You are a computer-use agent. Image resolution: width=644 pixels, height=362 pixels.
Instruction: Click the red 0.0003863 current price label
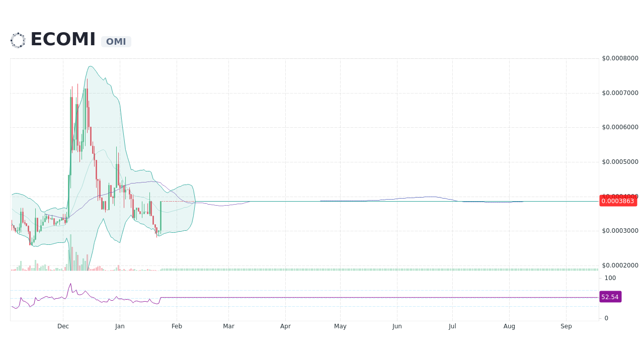[618, 201]
